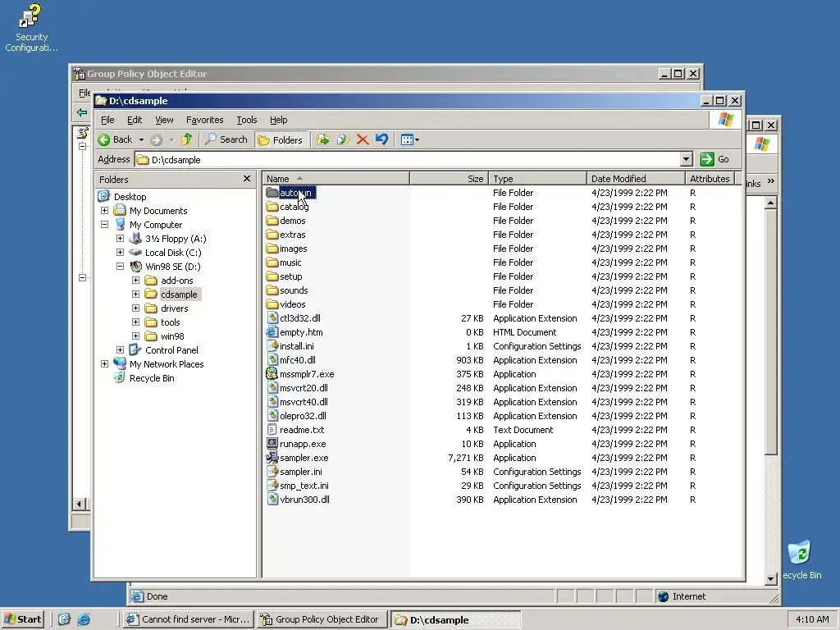Switch to Group Policy Object Editor taskbar button
Image resolution: width=840 pixels, height=630 pixels.
pos(322,619)
